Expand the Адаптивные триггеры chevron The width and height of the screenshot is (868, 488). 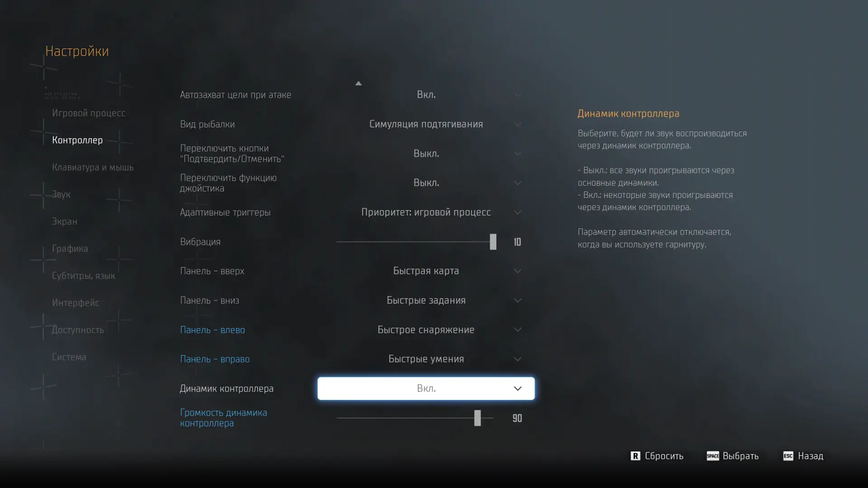[x=518, y=212]
